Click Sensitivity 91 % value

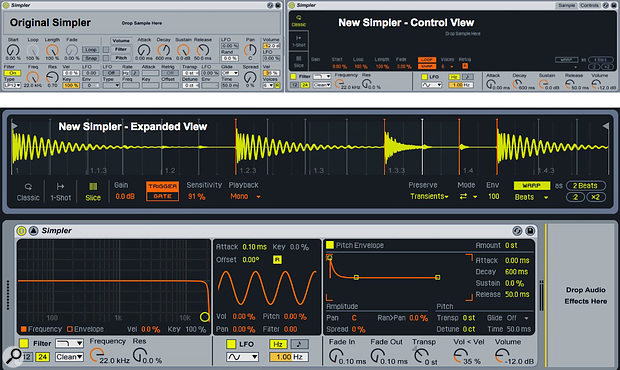pyautogui.click(x=197, y=196)
